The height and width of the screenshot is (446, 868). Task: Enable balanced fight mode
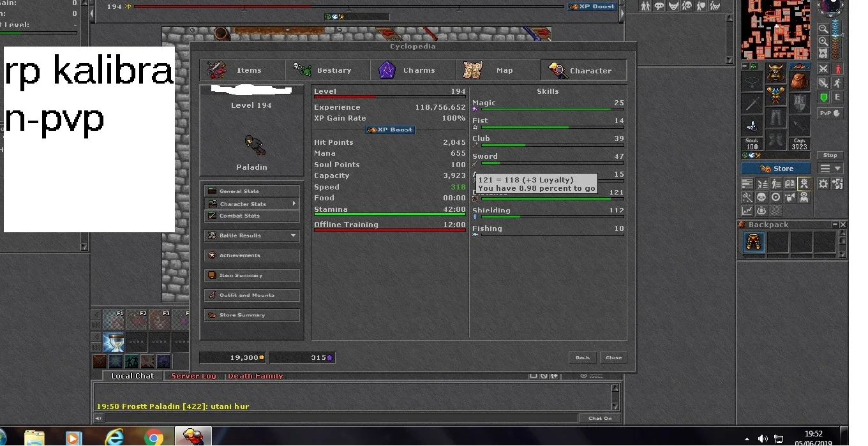pyautogui.click(x=823, y=83)
